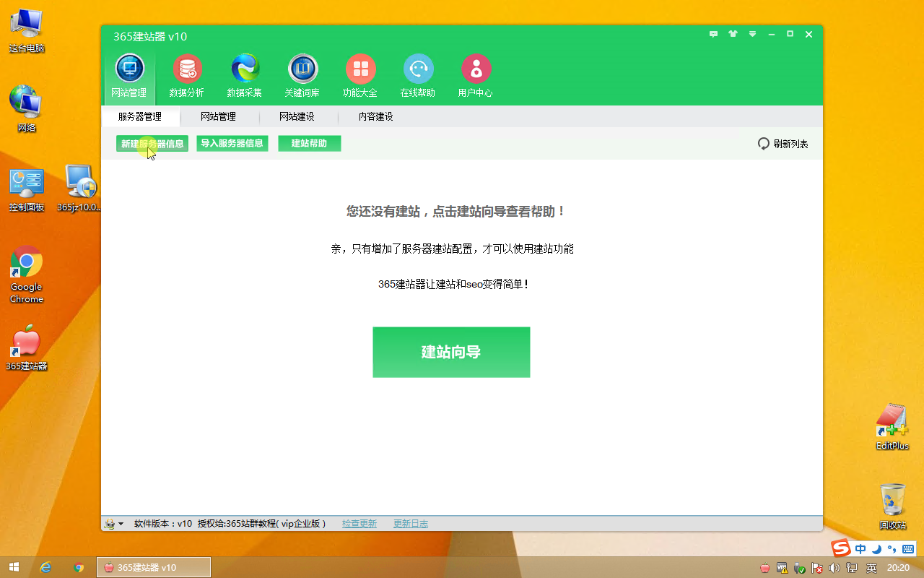The image size is (924, 578).
Task: Open 网站管理 website management module icon
Action: pos(130,76)
